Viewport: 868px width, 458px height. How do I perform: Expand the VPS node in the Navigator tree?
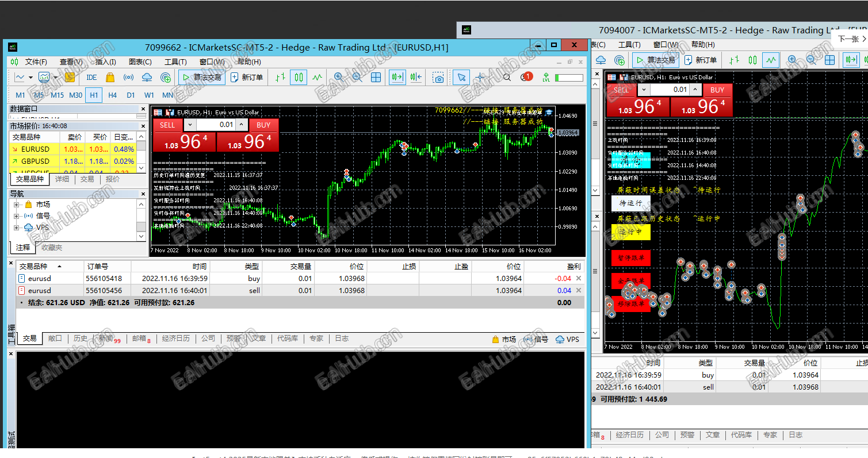click(17, 228)
